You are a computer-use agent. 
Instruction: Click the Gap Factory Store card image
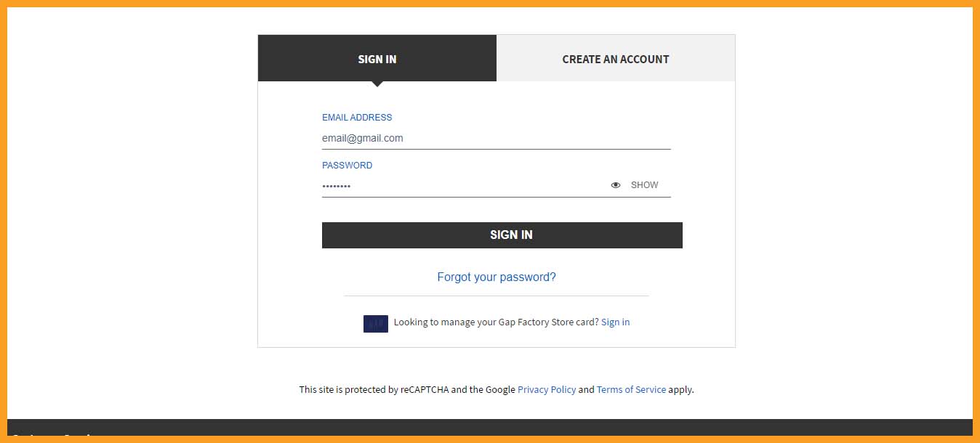coord(376,324)
